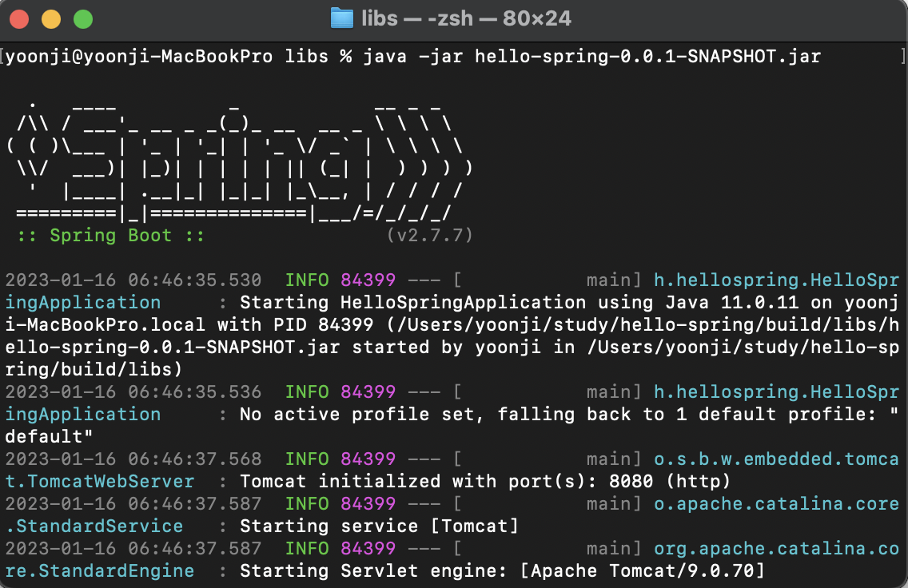Viewport: 908px width, 588px height.
Task: Click the blue folder icon in title bar
Action: click(x=341, y=18)
